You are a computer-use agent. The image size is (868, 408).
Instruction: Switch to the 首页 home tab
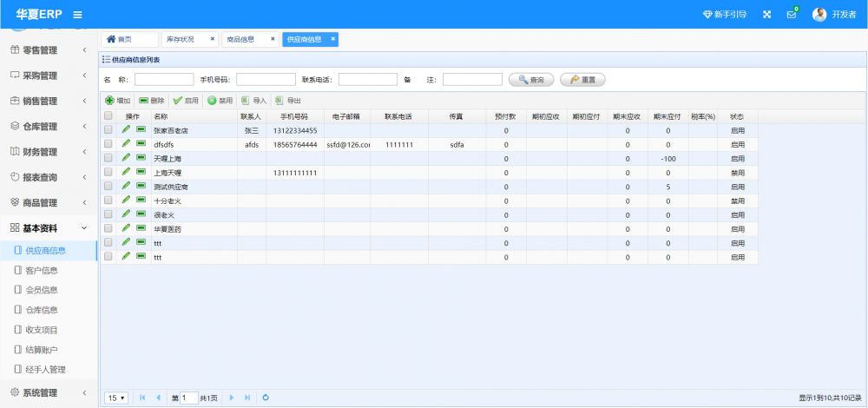point(129,39)
